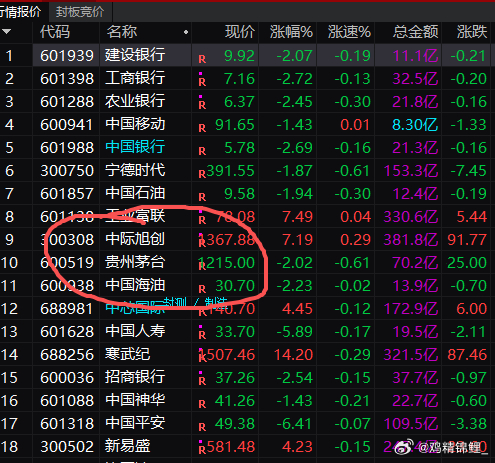Select stock name 中国银行
Viewport: 495px width, 463px height.
click(x=135, y=147)
